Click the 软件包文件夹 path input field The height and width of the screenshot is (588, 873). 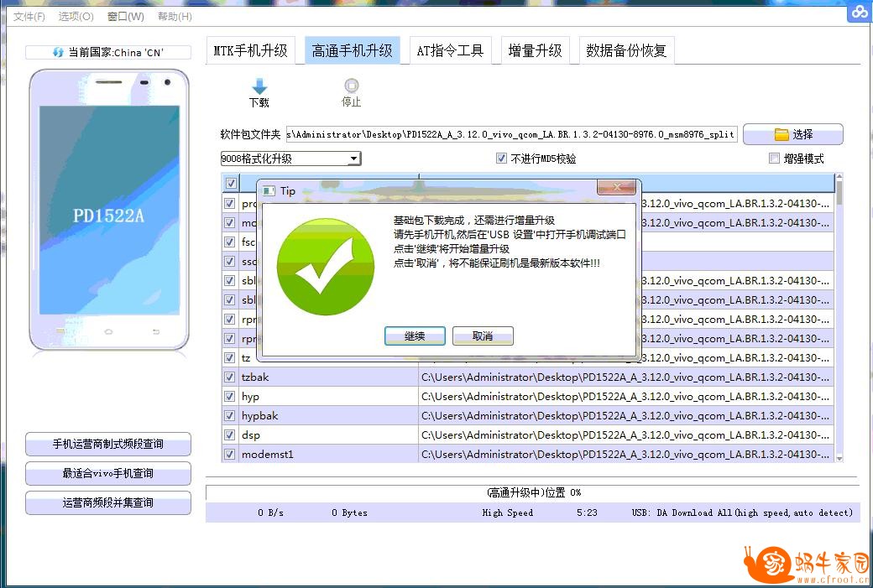(512, 134)
